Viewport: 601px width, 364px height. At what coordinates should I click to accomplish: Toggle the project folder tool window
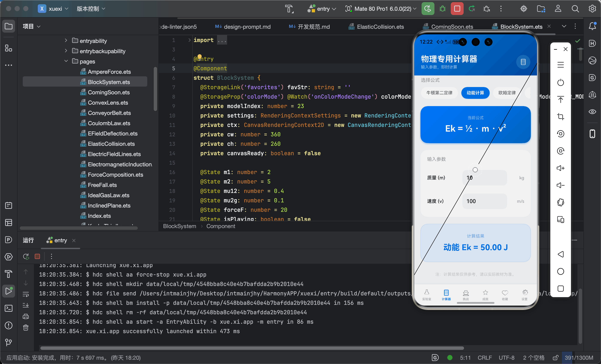tap(9, 26)
